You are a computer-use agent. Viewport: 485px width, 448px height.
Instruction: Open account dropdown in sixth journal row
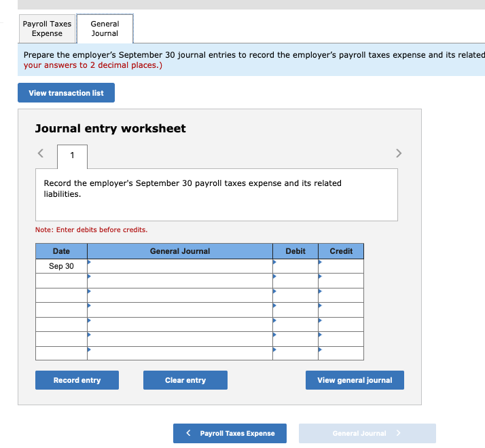(x=180, y=339)
